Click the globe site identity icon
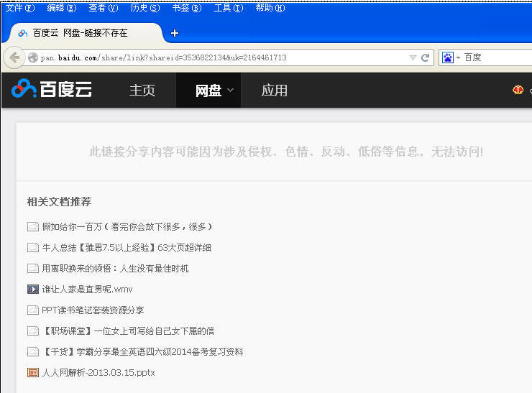532x393 pixels. tap(33, 57)
